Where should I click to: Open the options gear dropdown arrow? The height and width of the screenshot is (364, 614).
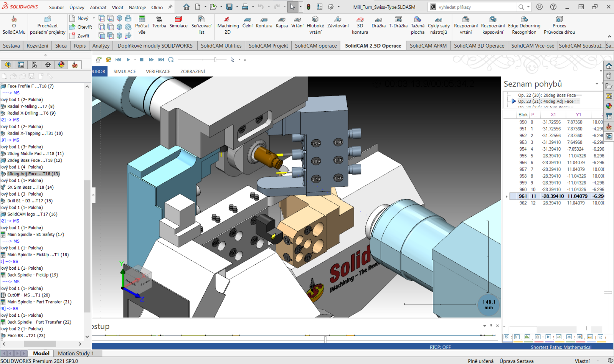(x=338, y=7)
